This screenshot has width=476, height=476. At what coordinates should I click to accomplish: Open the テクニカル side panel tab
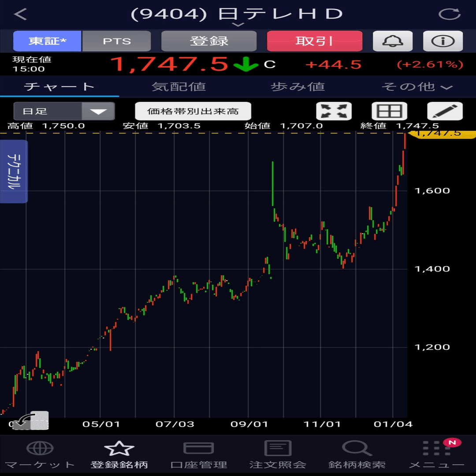(14, 171)
